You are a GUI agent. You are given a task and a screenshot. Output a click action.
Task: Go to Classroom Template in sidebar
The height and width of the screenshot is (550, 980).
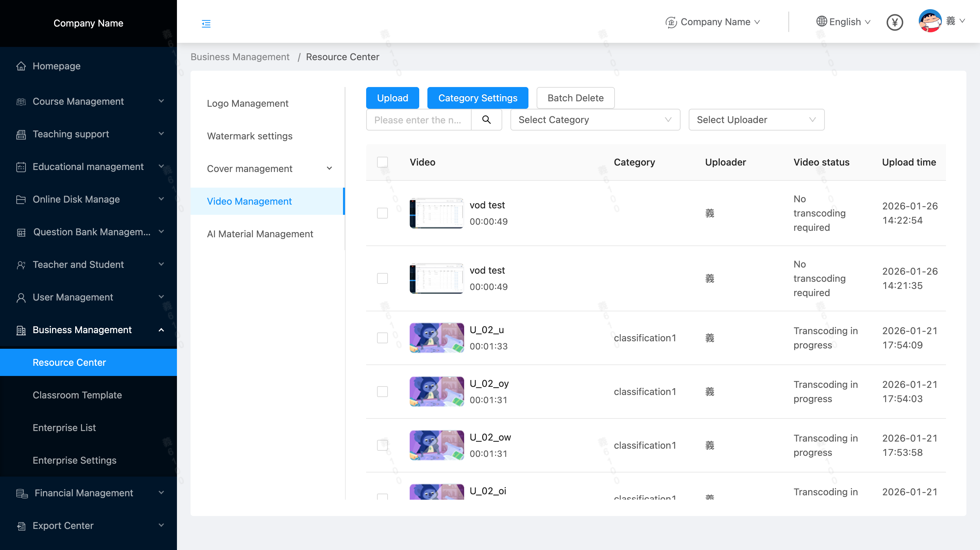77,395
